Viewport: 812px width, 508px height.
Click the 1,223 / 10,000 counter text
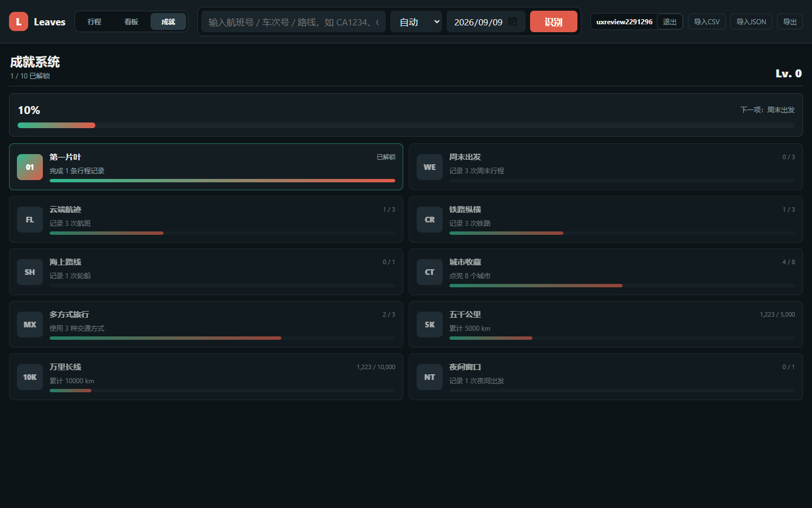[x=376, y=367]
